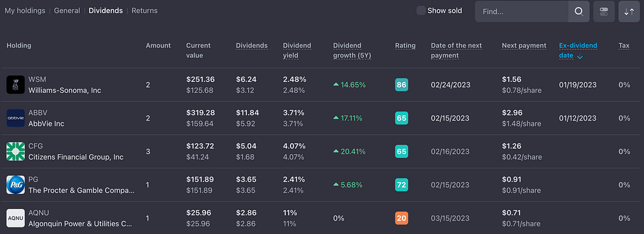This screenshot has height=234, width=644.
Task: Sort by Dividend growth (5Y) header
Action: 352,50
